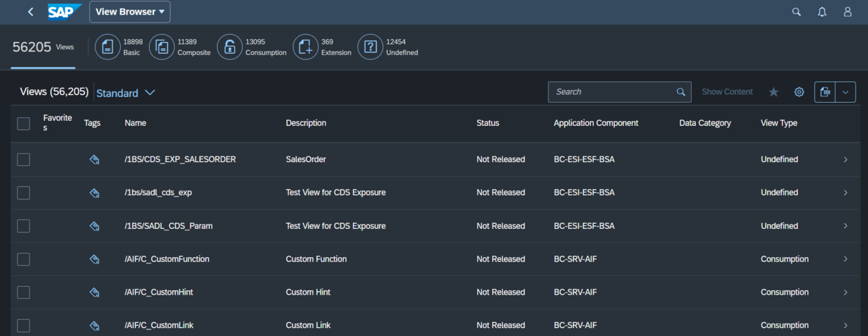Filter by Composite views icon
This screenshot has width=868, height=336.
pyautogui.click(x=161, y=47)
